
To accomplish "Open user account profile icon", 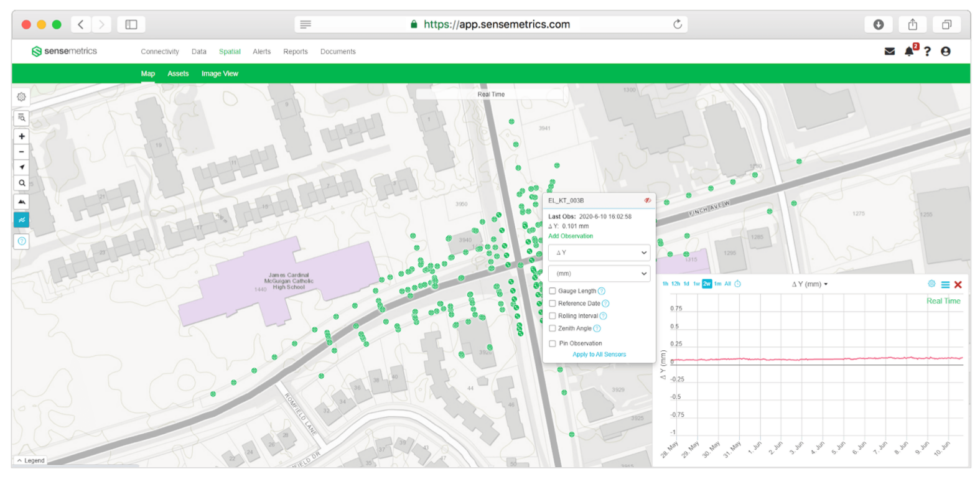I will pos(946,51).
